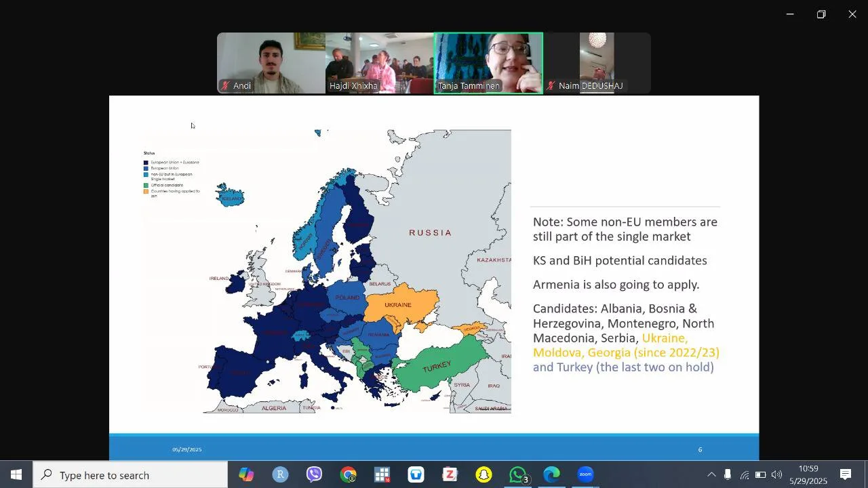Click Tanja Tamminen's active speaker video
The width and height of the screenshot is (868, 488).
[488, 62]
